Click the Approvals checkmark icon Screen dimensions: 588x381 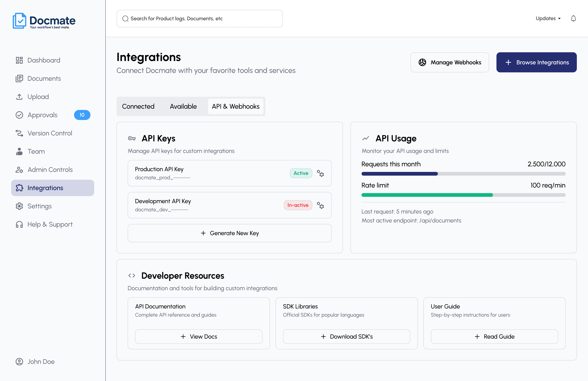(x=19, y=115)
